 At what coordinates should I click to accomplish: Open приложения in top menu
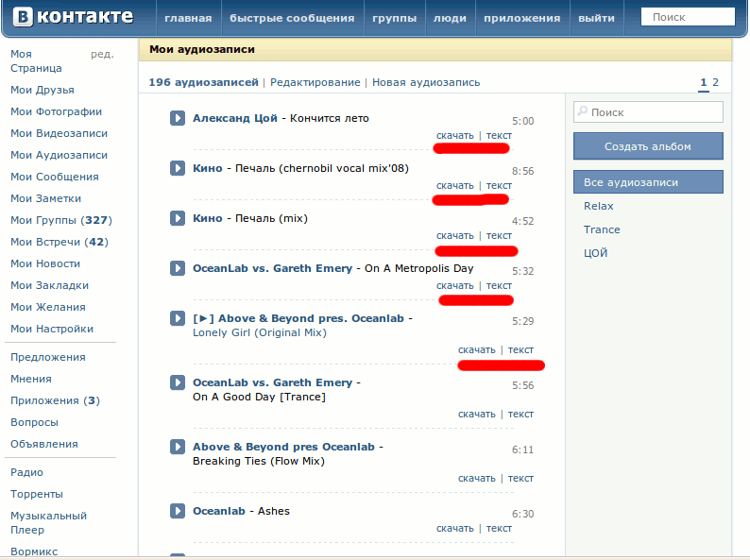pyautogui.click(x=521, y=18)
